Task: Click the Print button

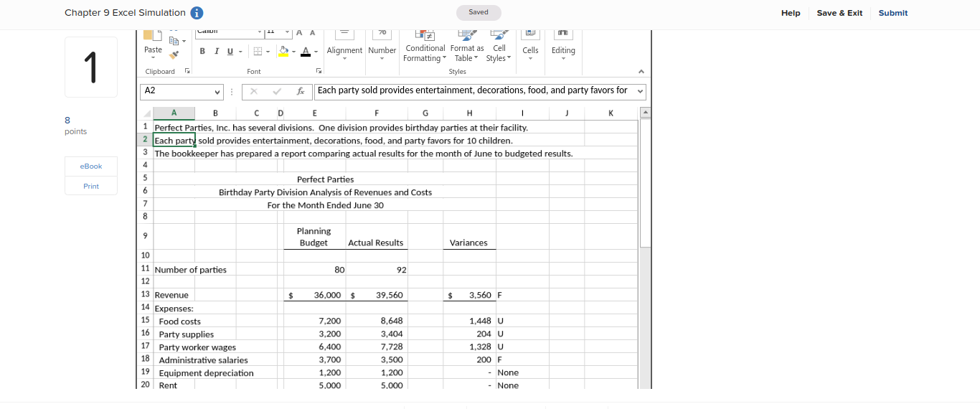Action: click(91, 186)
